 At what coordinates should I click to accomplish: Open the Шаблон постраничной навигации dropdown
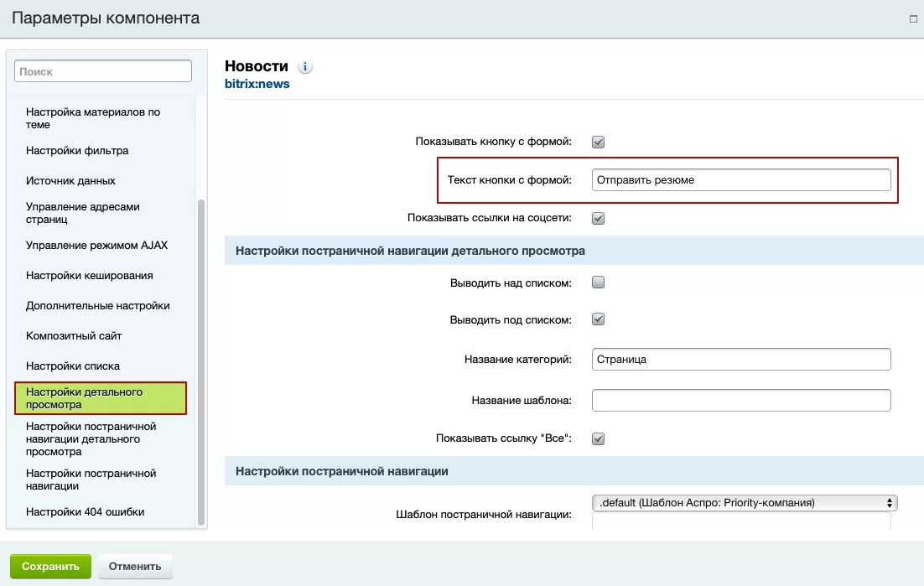pyautogui.click(x=745, y=502)
